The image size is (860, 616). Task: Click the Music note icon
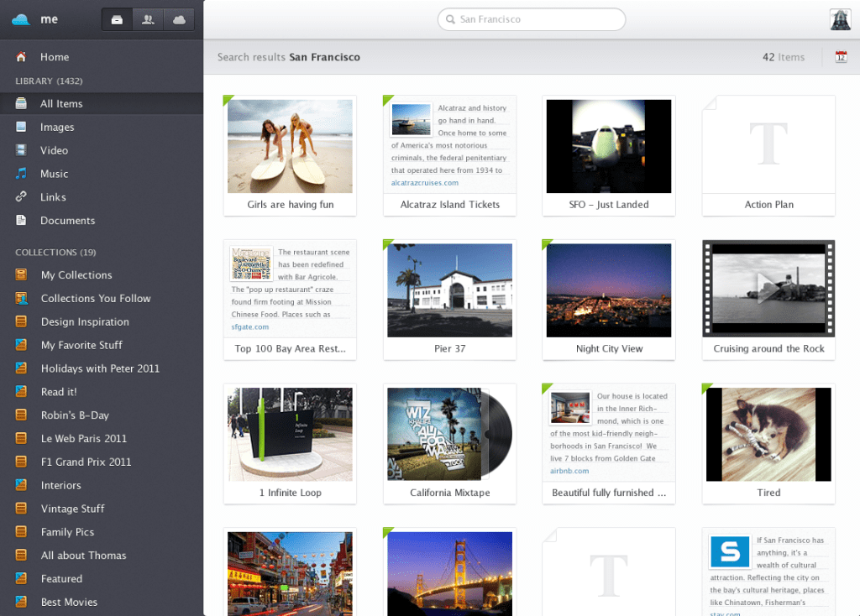pos(22,174)
